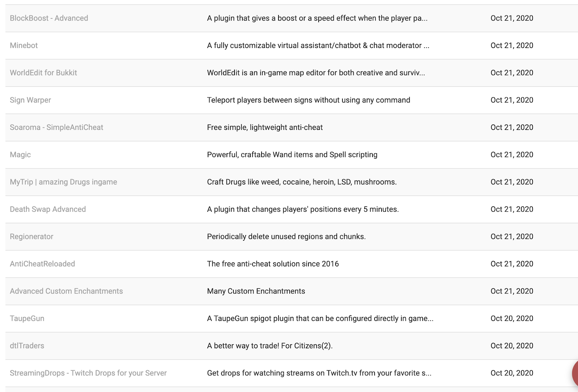
Task: Select the dtlTraders plugin link
Action: [27, 346]
